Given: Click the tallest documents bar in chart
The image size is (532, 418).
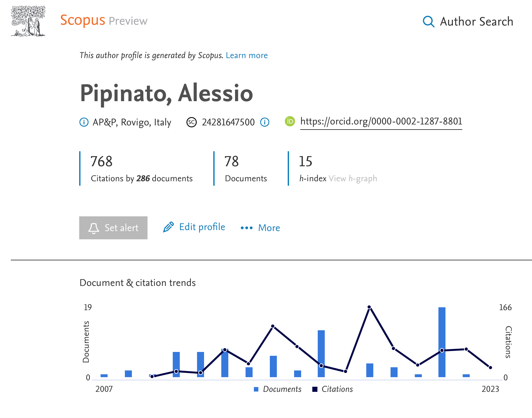Looking at the screenshot, I should pos(442,342).
